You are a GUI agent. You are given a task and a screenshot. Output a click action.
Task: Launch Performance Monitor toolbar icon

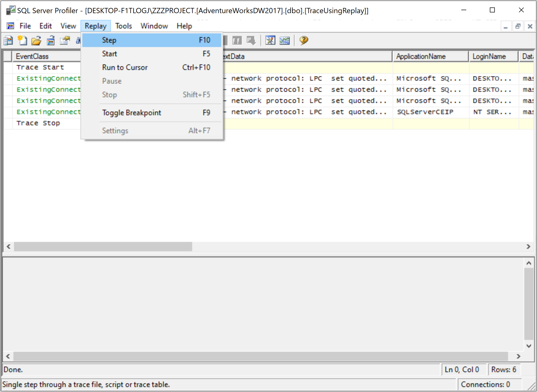285,40
